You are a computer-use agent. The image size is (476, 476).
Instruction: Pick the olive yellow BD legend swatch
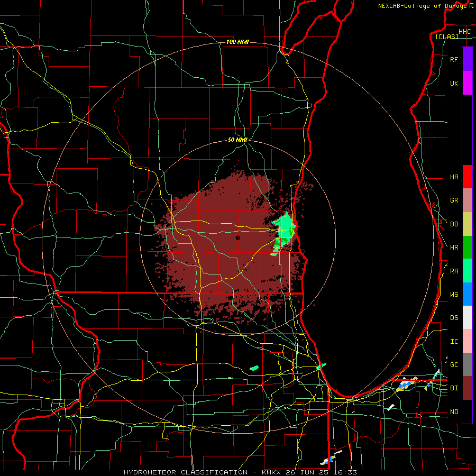tap(467, 224)
